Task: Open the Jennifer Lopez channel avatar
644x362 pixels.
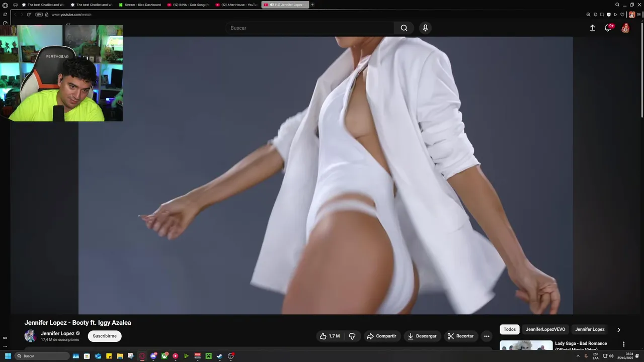Action: [x=31, y=336]
